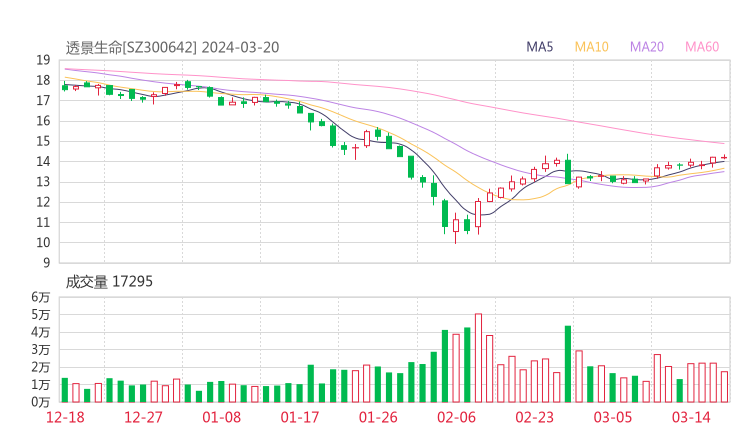Click the chart title 透景生命[SZ300642] 2024-03-20
Screen dimensions: 740x440
pyautogui.click(x=172, y=47)
